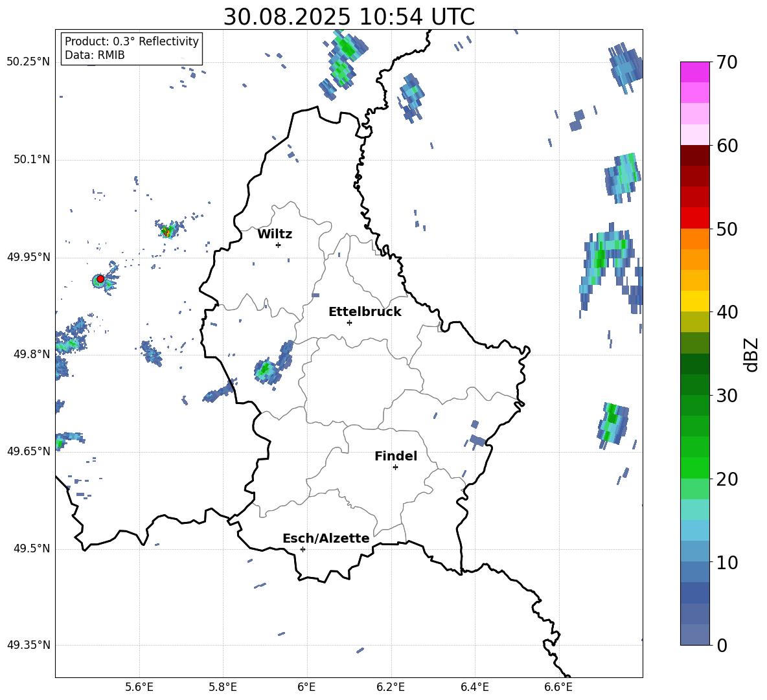Click the dBZ colorbar label
Screen dimensions: 767x700
click(751, 354)
